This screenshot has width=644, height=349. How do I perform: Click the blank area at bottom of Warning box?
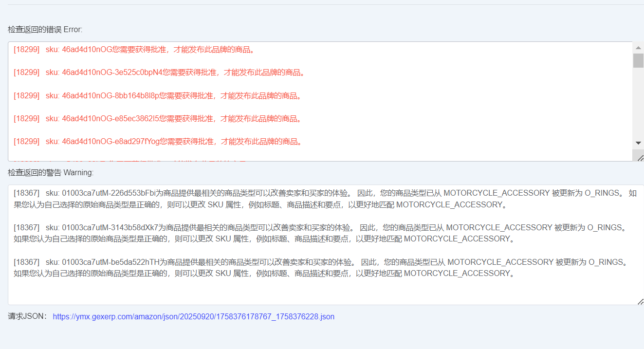tap(321, 292)
